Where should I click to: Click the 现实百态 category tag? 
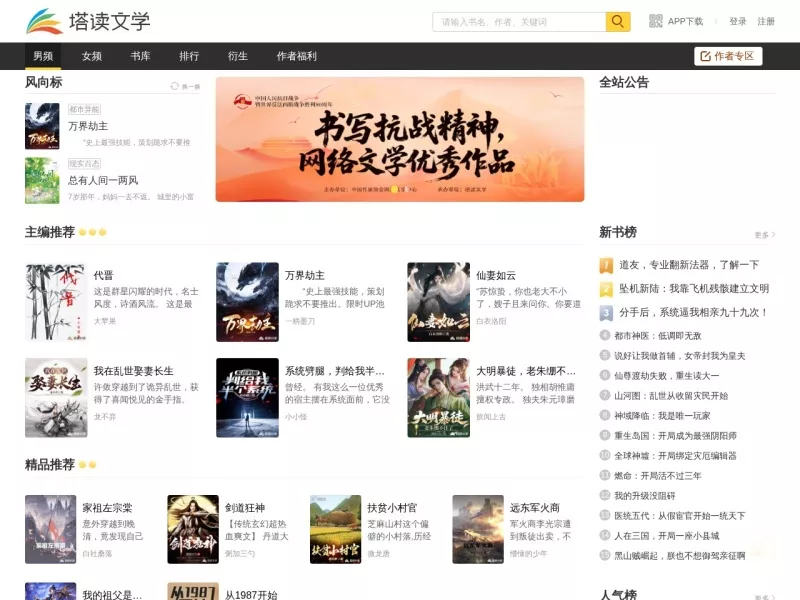[x=85, y=164]
